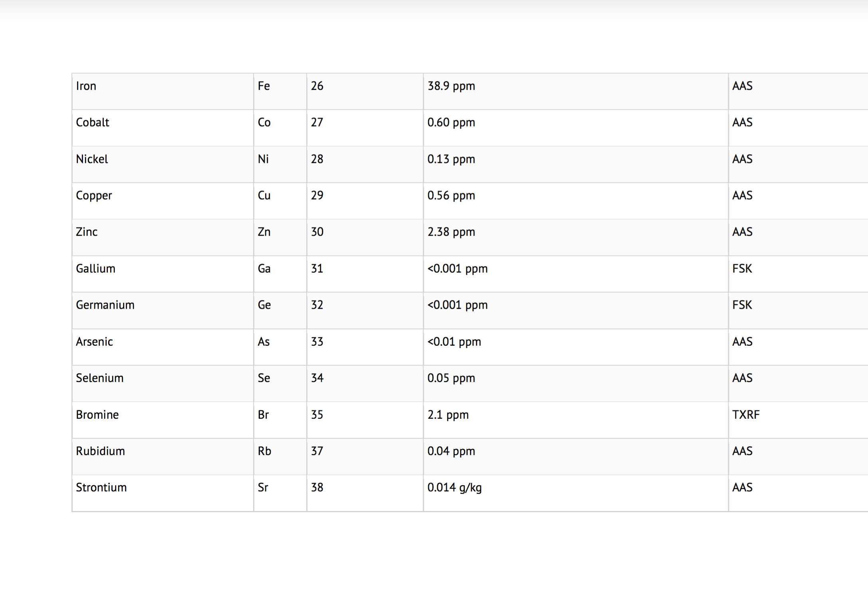Click the Rubidium name cell
Viewport: 868px width, 614px height.
click(101, 451)
